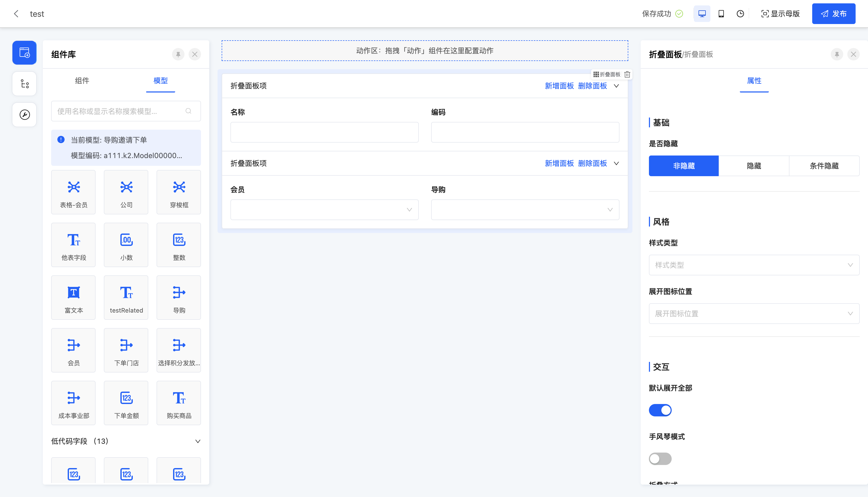Toggle 默认展开全部 switch off

(660, 410)
